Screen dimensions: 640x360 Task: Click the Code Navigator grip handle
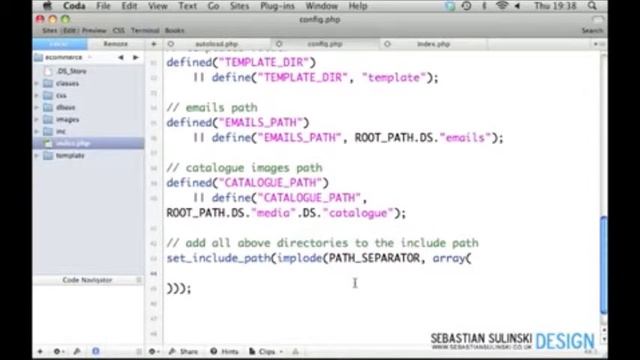click(139, 280)
